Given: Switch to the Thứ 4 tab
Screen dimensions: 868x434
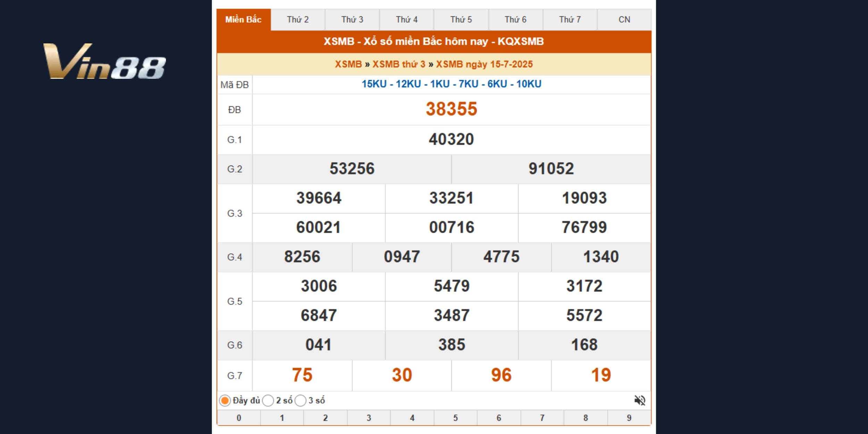Looking at the screenshot, I should (x=407, y=19).
